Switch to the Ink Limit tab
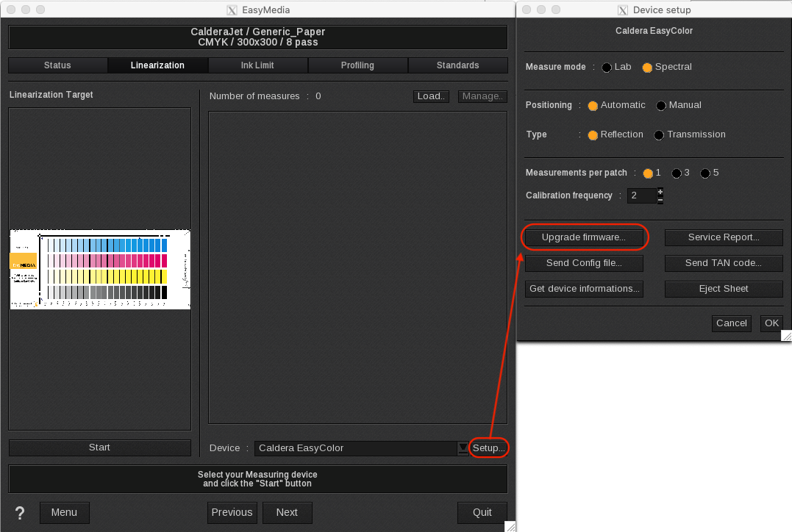The height and width of the screenshot is (532, 792). (257, 65)
